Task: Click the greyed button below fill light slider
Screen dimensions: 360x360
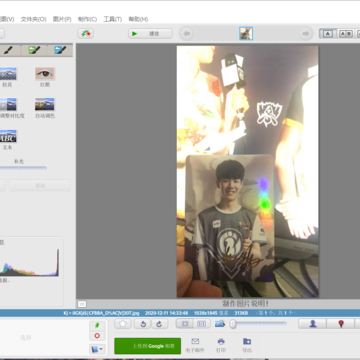Action: tap(40, 185)
